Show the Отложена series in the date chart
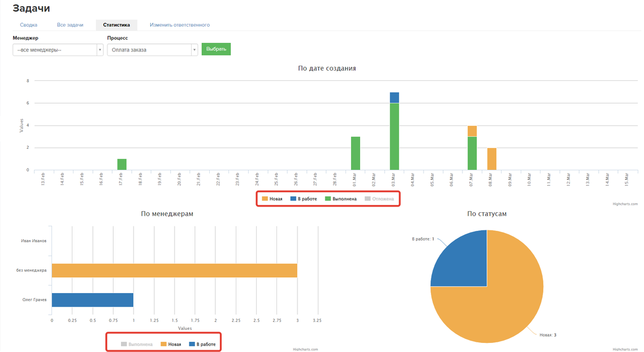This screenshot has width=644, height=352. [x=379, y=199]
